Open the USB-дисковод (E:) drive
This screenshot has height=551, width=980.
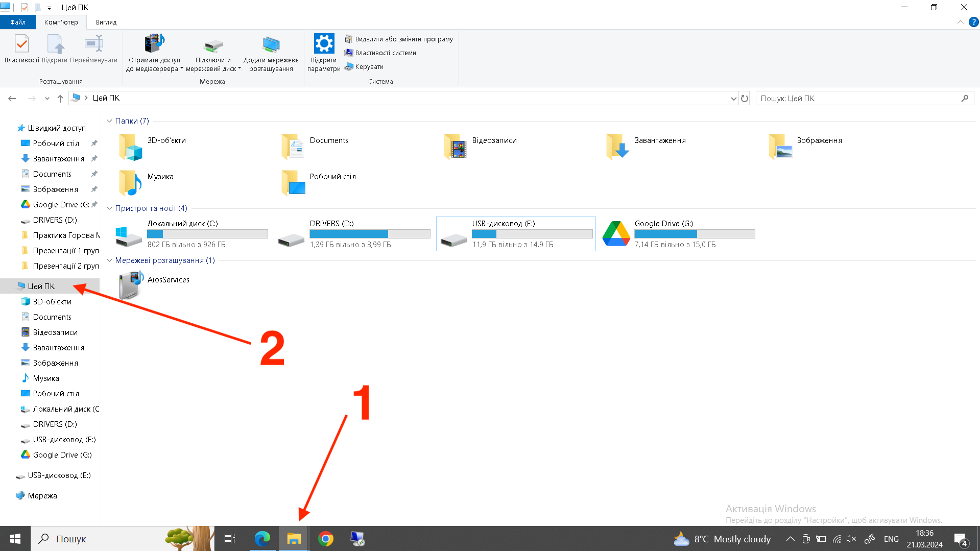(515, 234)
